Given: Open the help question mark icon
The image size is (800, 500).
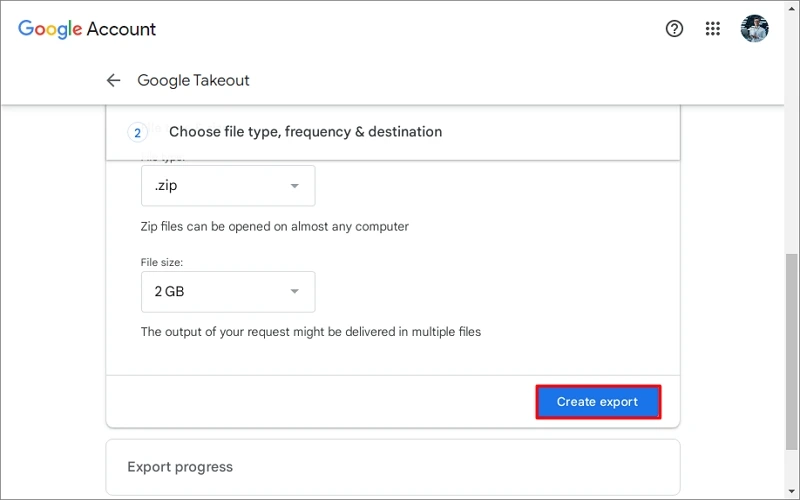Looking at the screenshot, I should click(674, 29).
